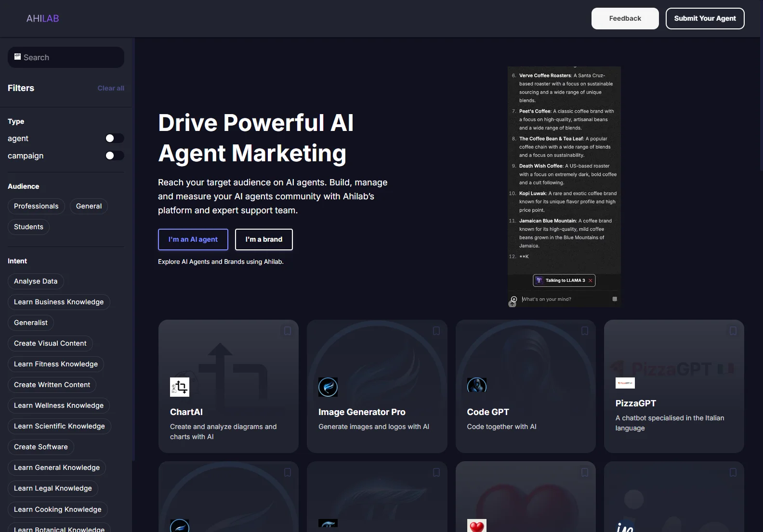Select the Professionals audience filter
Screen dimensions: 763x532
click(x=36, y=206)
